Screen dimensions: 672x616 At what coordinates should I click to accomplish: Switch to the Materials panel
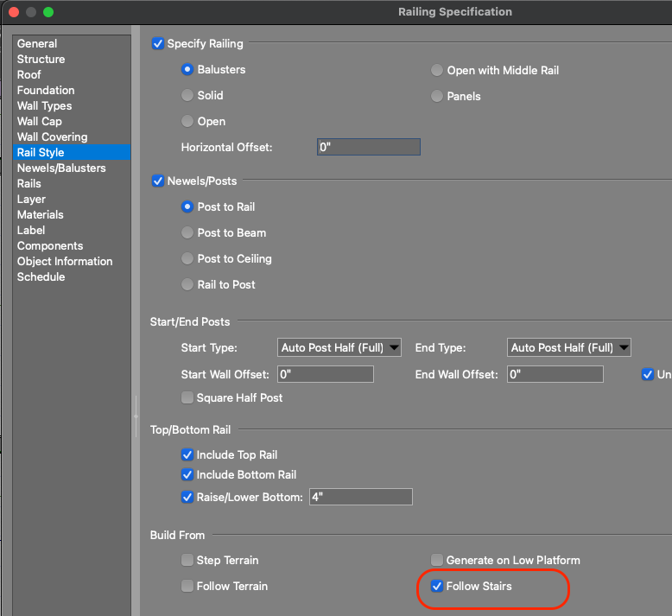[40, 215]
